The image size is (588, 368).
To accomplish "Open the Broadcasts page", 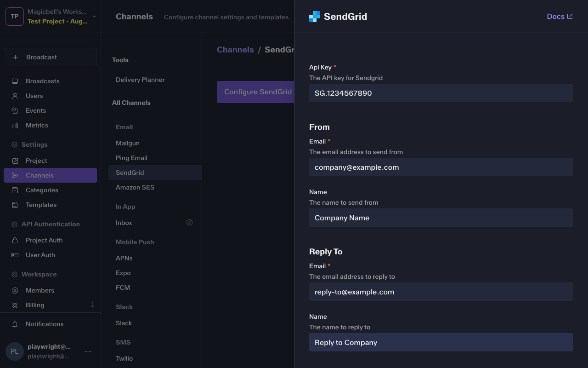I will [51, 81].
